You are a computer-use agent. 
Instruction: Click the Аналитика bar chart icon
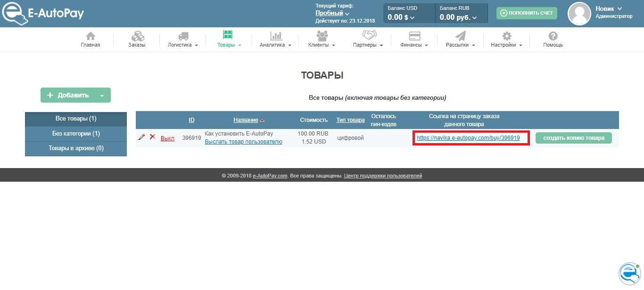275,36
